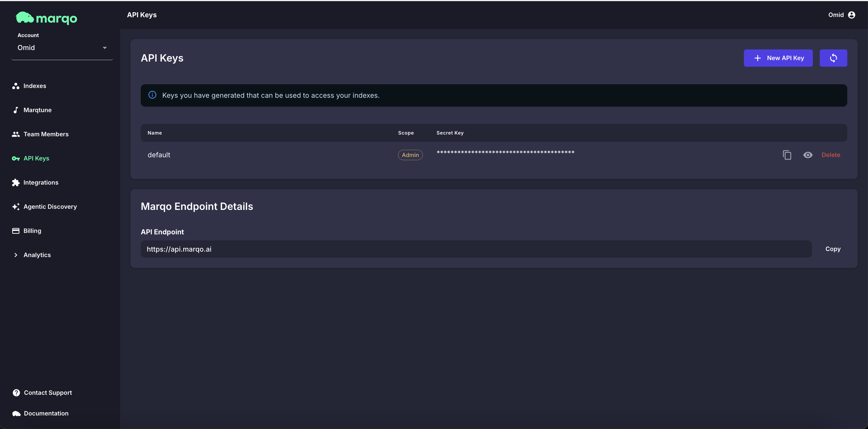Select Marqtune in the sidebar
The image size is (868, 429).
(x=37, y=110)
